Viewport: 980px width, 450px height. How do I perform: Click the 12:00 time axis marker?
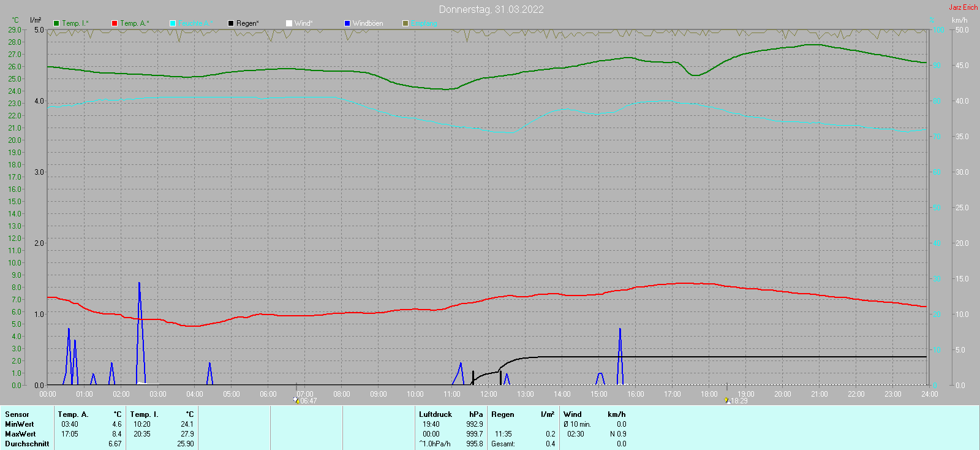click(489, 394)
